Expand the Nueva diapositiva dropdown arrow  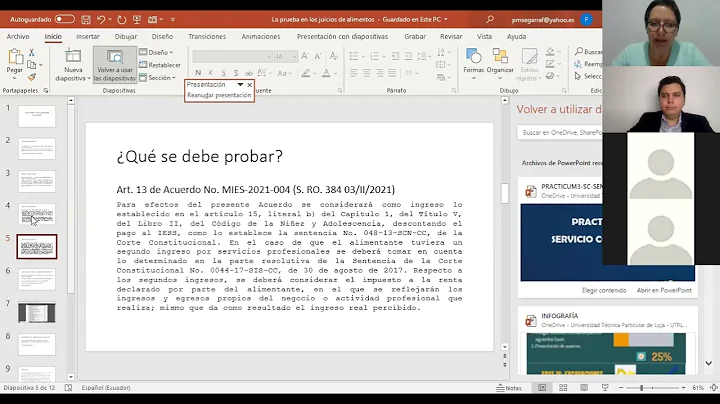[88, 79]
